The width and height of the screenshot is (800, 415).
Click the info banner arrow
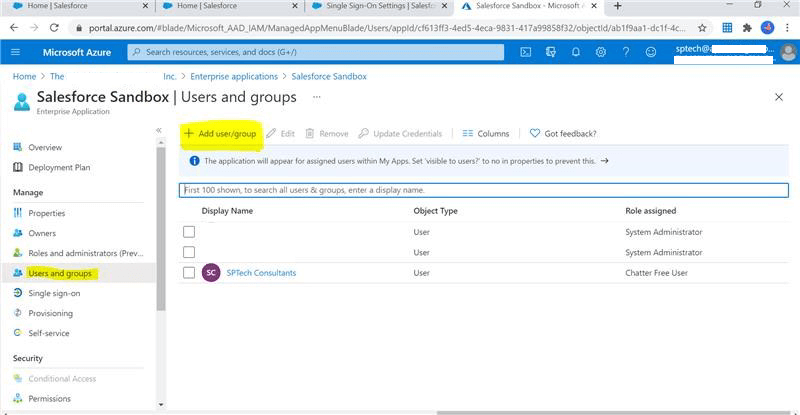pyautogui.click(x=605, y=161)
